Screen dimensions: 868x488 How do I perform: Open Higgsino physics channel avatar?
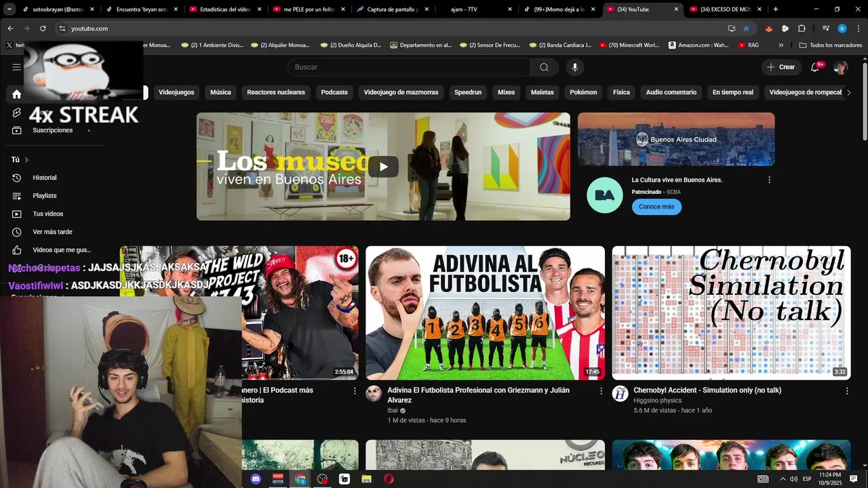620,394
